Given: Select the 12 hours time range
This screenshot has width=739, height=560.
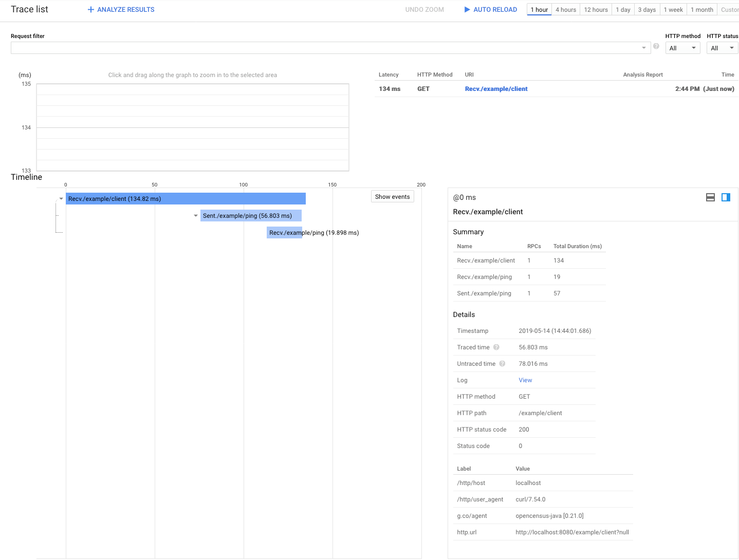Looking at the screenshot, I should [x=596, y=10].
